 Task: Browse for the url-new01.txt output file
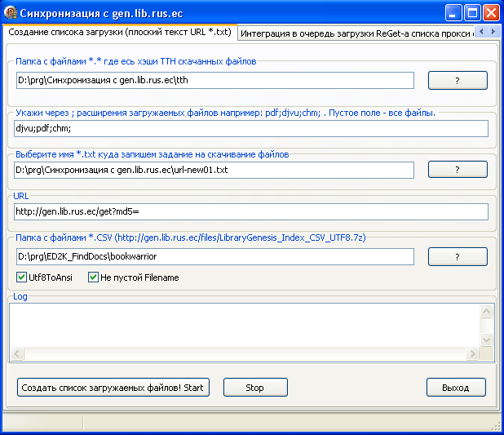[457, 170]
